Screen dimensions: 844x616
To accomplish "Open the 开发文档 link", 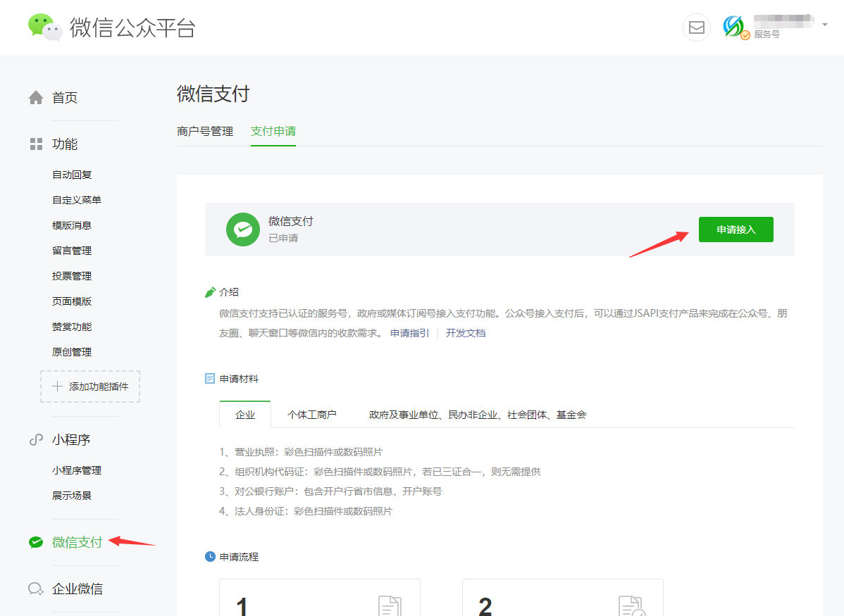I will pos(465,333).
